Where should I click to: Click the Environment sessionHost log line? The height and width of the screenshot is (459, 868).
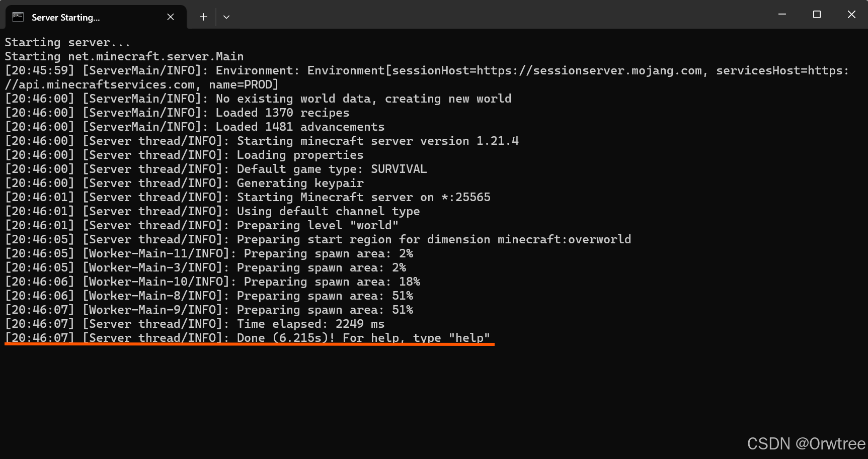(x=427, y=71)
